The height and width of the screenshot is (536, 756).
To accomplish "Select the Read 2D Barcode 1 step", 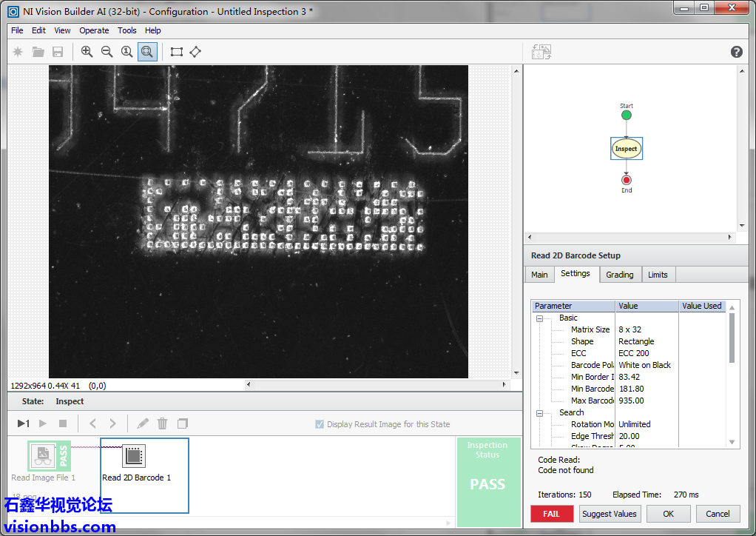I will coord(144,476).
